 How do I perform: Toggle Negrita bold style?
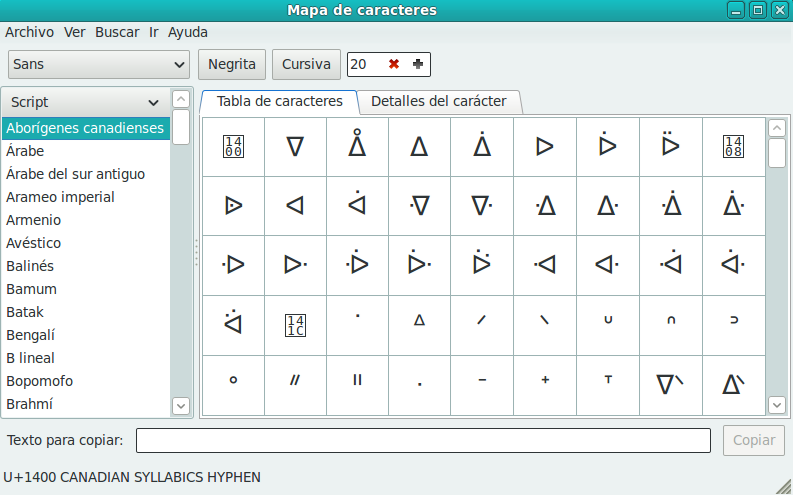tap(232, 64)
